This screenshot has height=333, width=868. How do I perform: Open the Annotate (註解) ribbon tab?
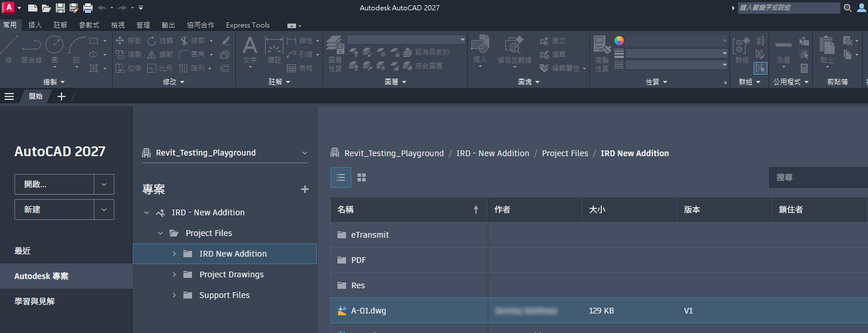pyautogui.click(x=60, y=25)
